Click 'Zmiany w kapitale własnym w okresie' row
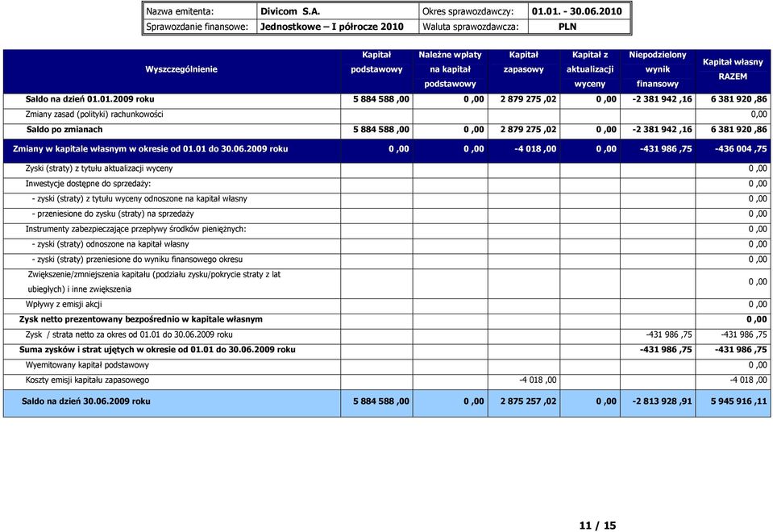This screenshot has width=773, height=532. pyautogui.click(x=387, y=149)
